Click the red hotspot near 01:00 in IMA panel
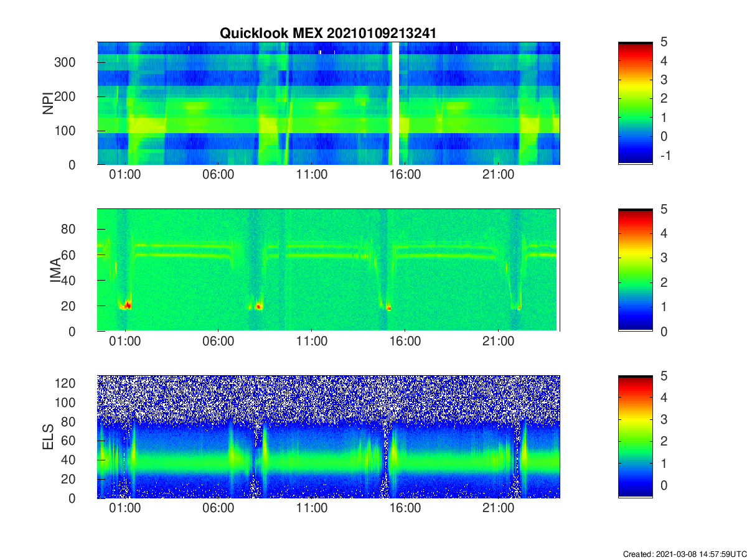This screenshot has width=747, height=560. point(127,305)
